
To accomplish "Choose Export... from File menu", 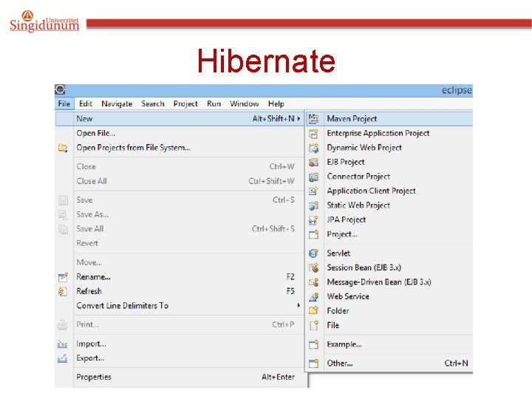I will 179,358.
